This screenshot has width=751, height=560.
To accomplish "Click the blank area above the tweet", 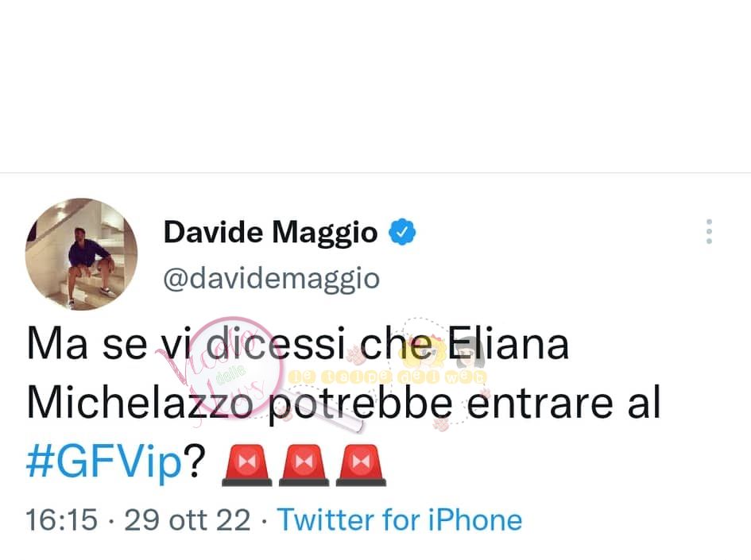I will tap(375, 86).
